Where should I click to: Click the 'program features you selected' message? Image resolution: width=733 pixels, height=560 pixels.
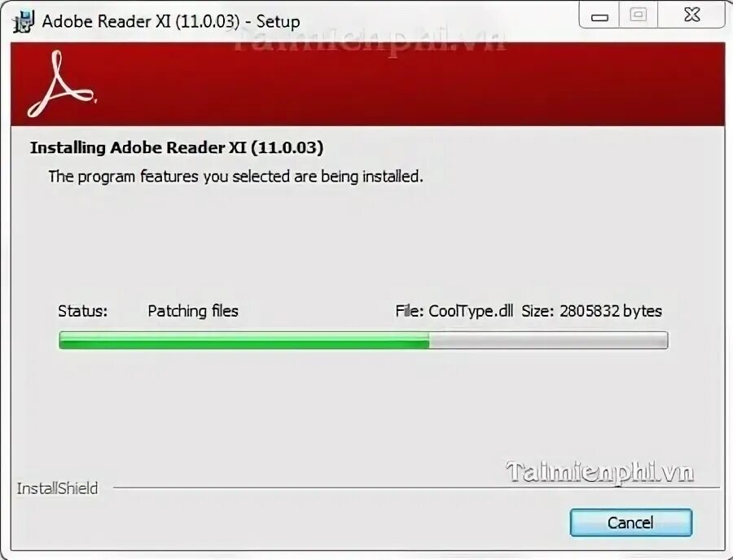pyautogui.click(x=235, y=177)
